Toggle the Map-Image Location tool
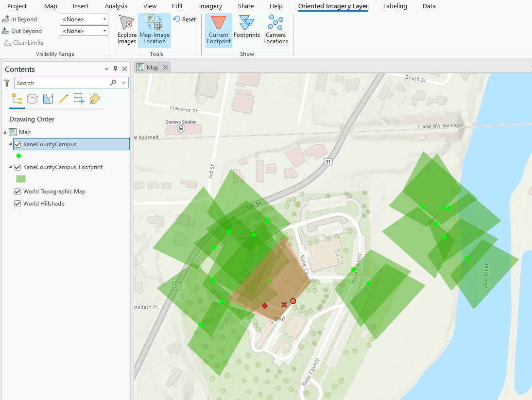532x400 pixels. click(154, 30)
